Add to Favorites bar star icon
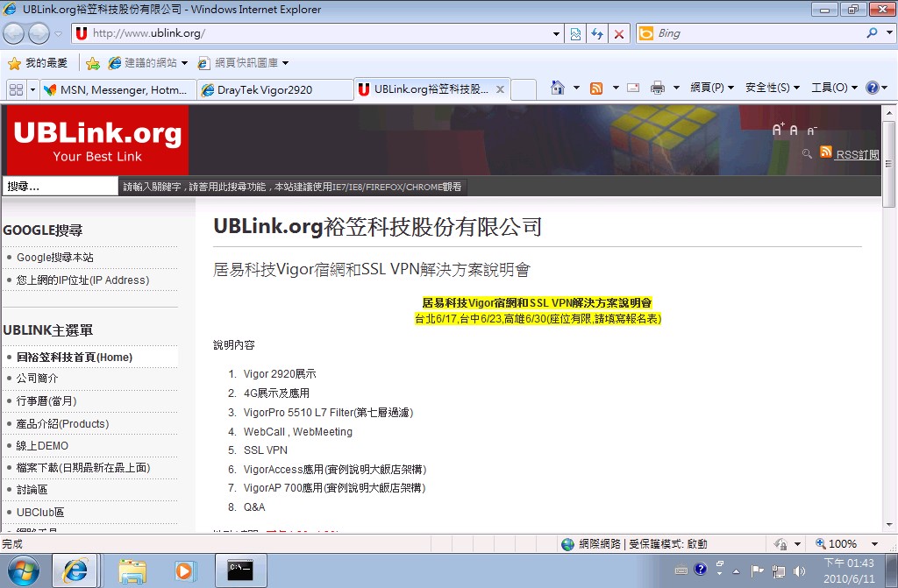Screen dimensions: 898x588 [x=93, y=63]
